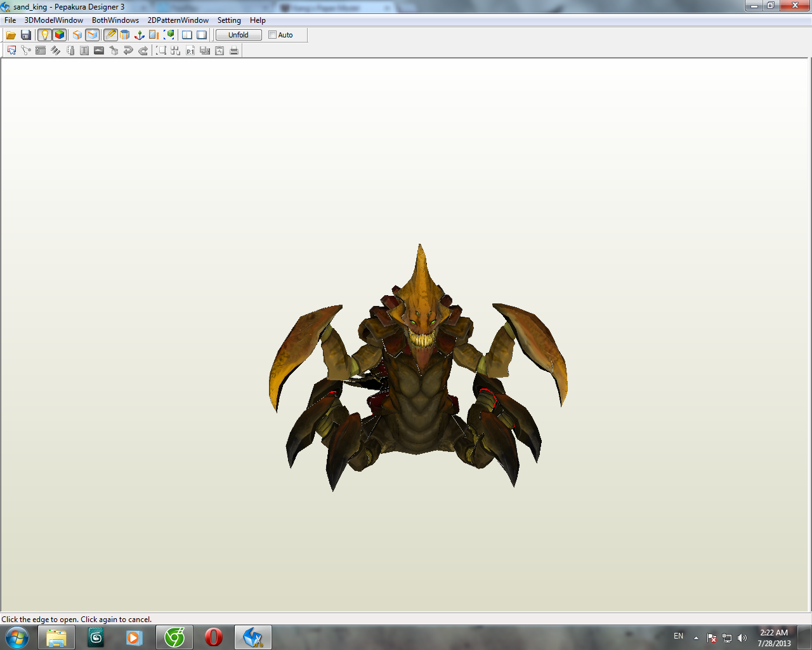Click the Open file folder icon
Image resolution: width=812 pixels, height=650 pixels.
pyautogui.click(x=11, y=35)
